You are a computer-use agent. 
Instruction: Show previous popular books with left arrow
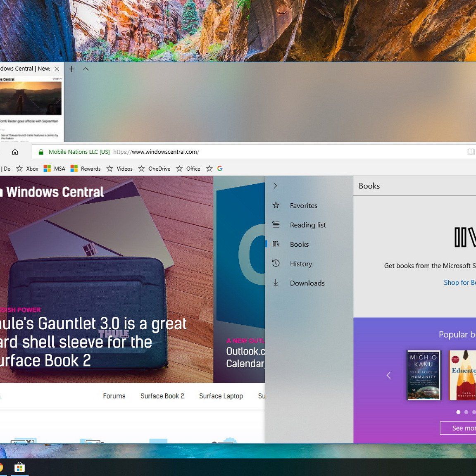pos(388,376)
